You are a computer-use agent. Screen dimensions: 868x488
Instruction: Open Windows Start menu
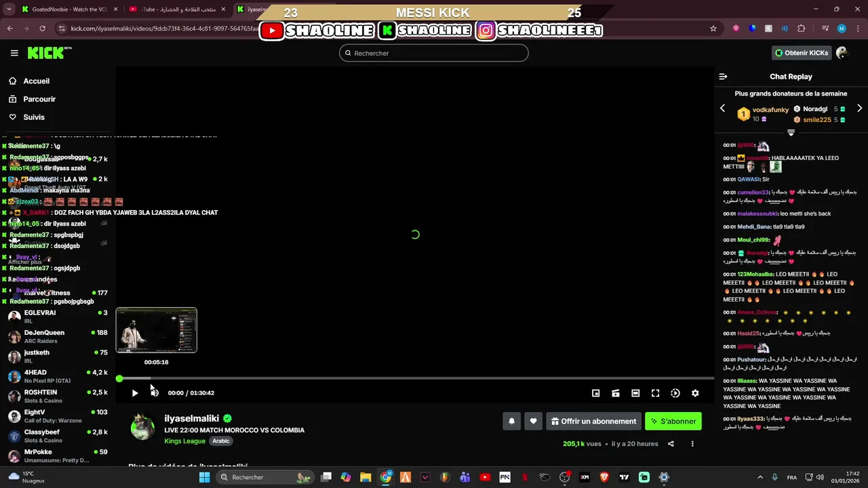point(204,477)
